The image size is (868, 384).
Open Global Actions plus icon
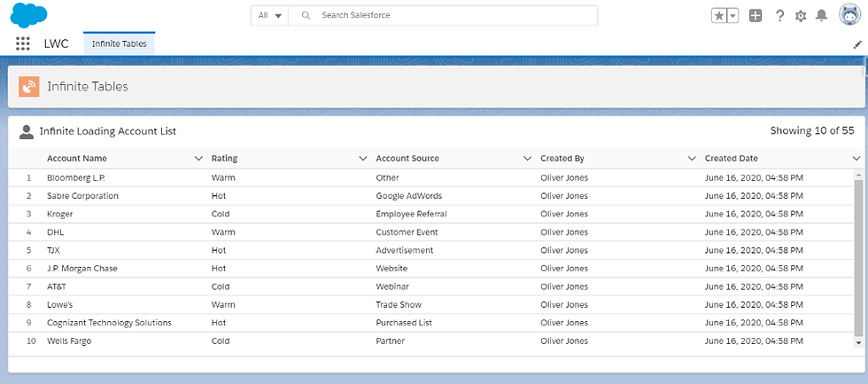tap(755, 16)
